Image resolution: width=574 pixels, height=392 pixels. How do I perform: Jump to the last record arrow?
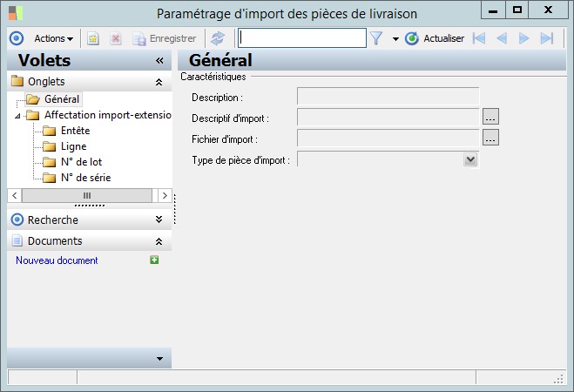tap(547, 38)
